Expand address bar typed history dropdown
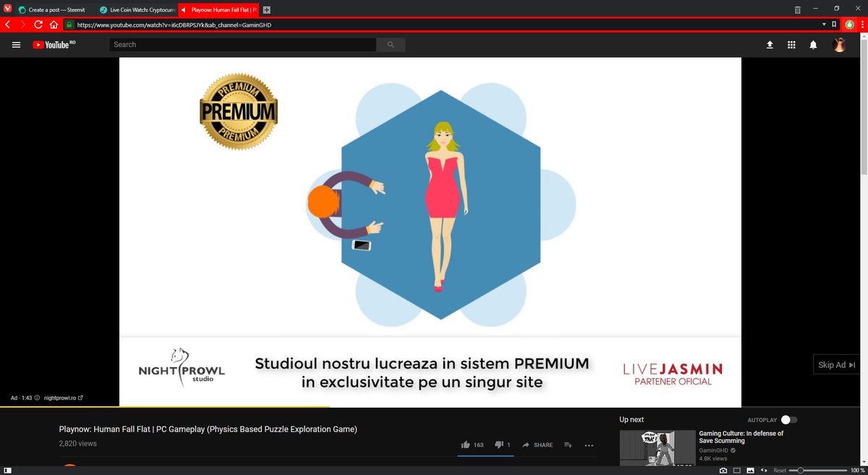The width and height of the screenshot is (868, 475). point(823,24)
